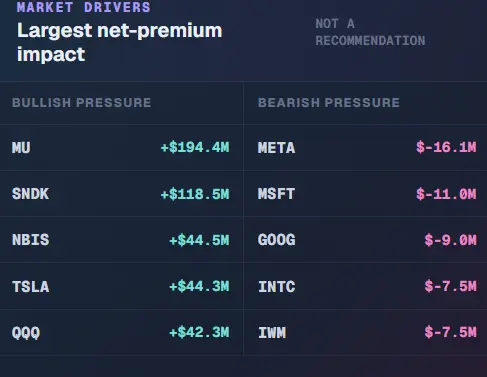487x377 pixels.
Task: Select the QQQ ticker symbol
Action: click(x=26, y=333)
